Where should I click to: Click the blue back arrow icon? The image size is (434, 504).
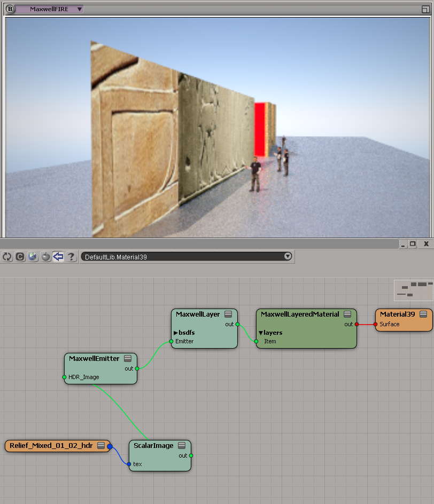click(58, 257)
